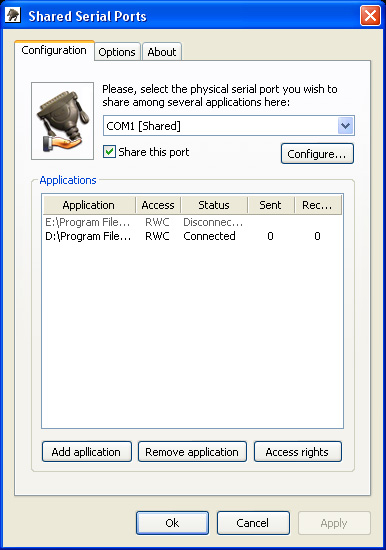
Task: Click the Disconnec... status cell
Action: pyautogui.click(x=213, y=222)
